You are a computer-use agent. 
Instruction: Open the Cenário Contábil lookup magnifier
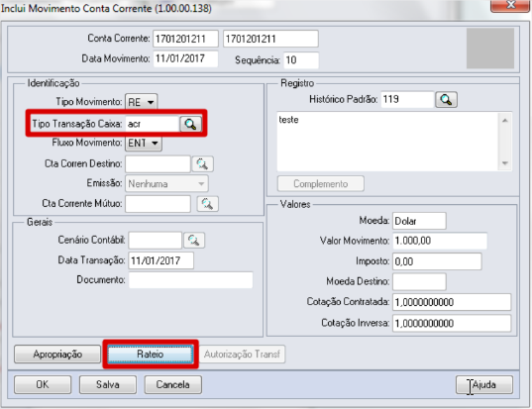[194, 240]
